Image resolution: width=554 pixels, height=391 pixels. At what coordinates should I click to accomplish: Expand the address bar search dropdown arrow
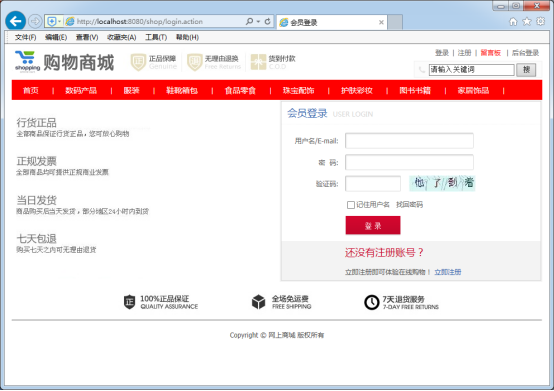click(258, 22)
